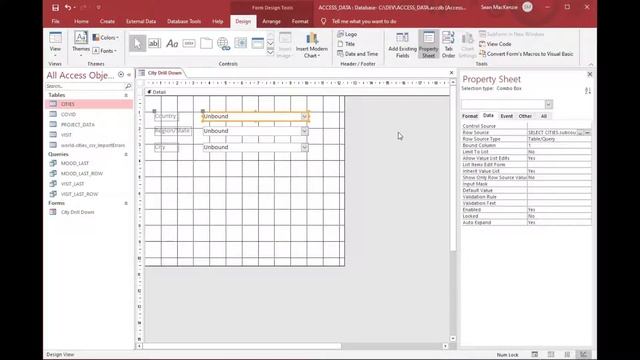This screenshot has height=360, width=640.
Task: Click the Search box in navigation pane
Action: click(x=84, y=86)
